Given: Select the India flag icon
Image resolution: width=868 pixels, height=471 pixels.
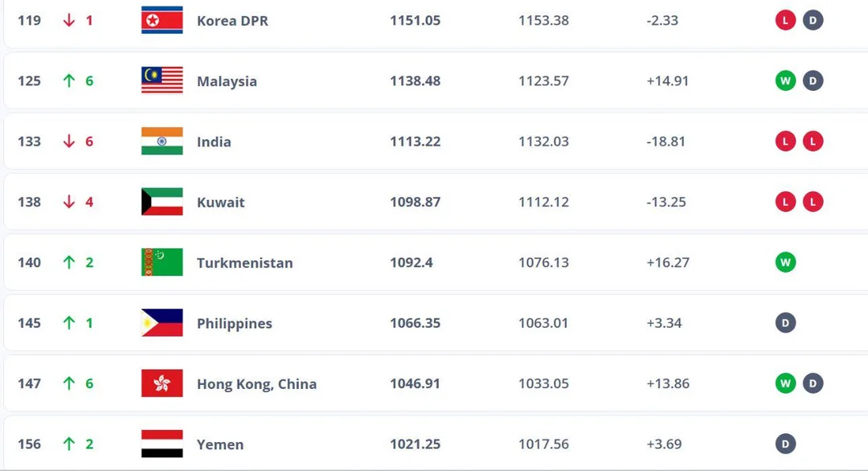Looking at the screenshot, I should click(162, 141).
